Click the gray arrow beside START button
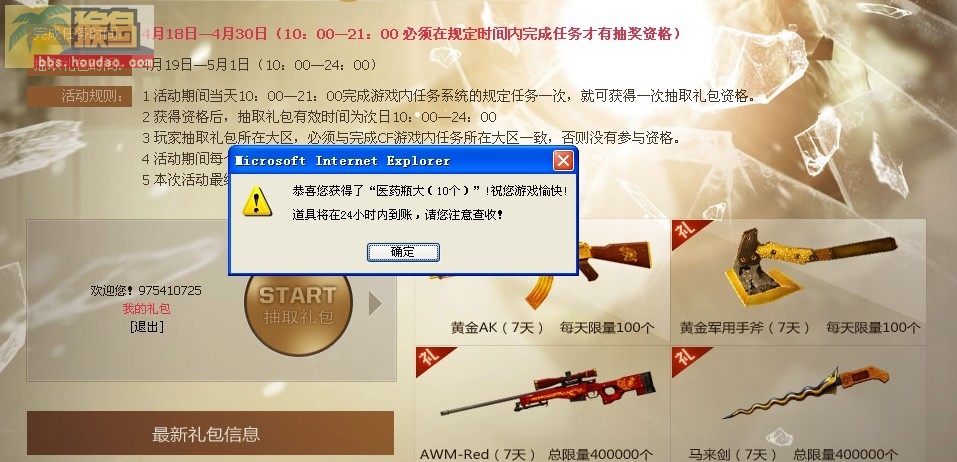Screen dimensions: 957x462 [x=375, y=304]
